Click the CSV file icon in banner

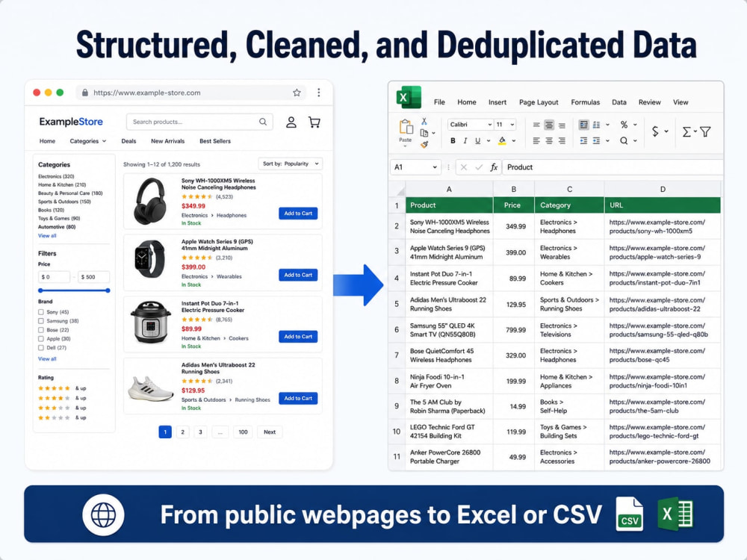(629, 514)
